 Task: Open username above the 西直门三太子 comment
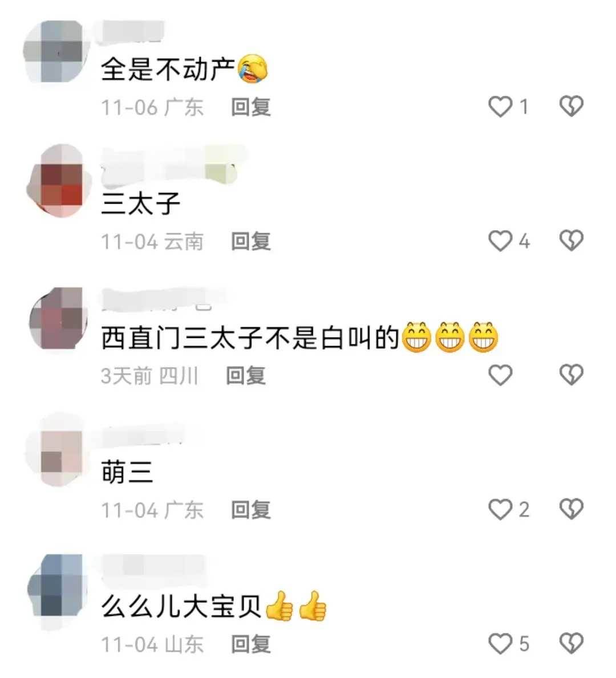pos(164,299)
